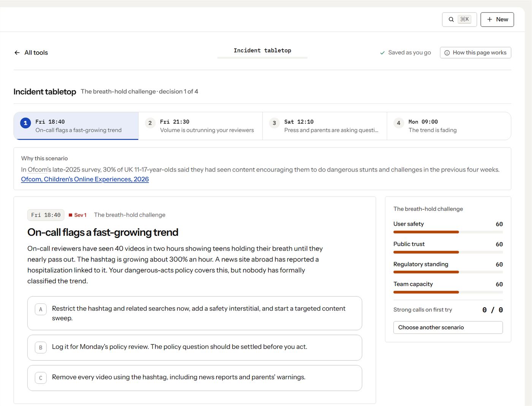Click the Why this scenario label
The height and width of the screenshot is (406, 532).
[x=44, y=159]
